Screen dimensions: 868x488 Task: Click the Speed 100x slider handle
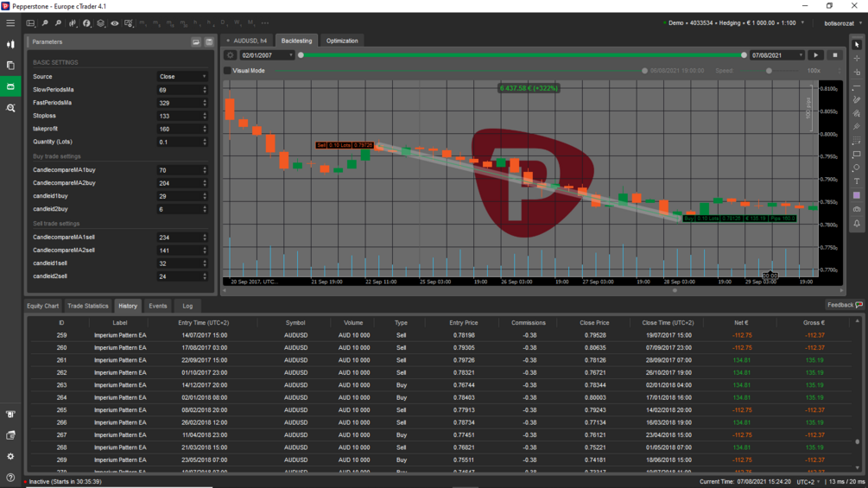769,71
